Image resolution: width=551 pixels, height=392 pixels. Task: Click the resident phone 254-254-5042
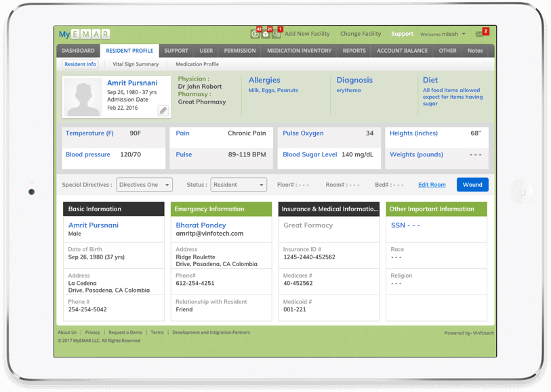click(x=87, y=309)
